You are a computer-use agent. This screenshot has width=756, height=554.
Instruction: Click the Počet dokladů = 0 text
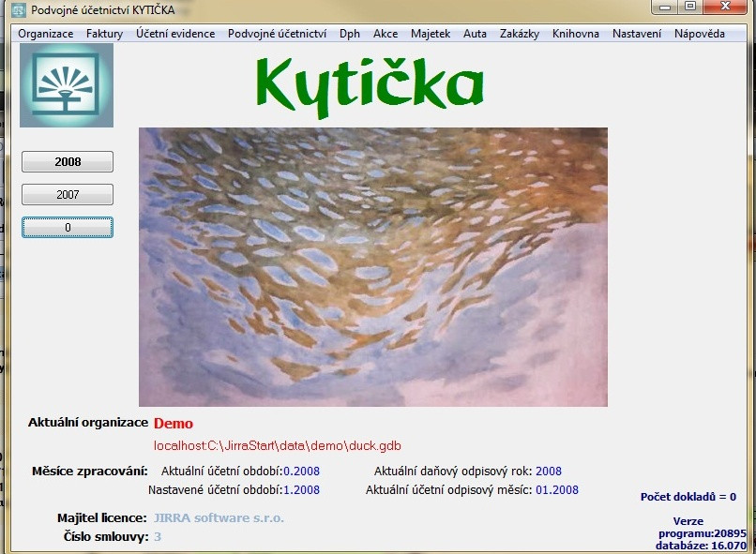pyautogui.click(x=688, y=497)
